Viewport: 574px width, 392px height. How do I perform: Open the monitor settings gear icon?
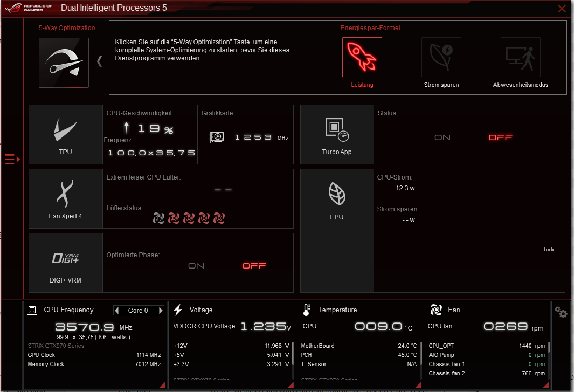(x=561, y=312)
